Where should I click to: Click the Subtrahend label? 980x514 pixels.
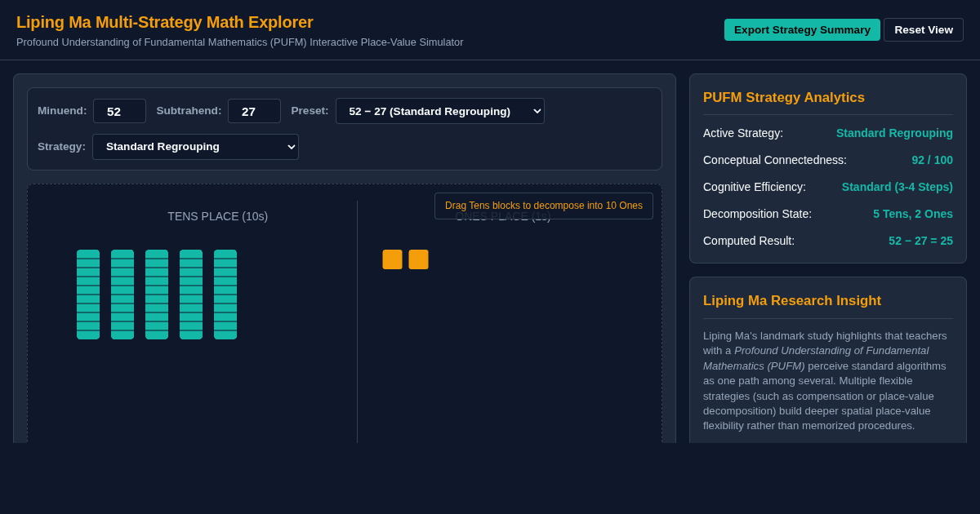(189, 111)
